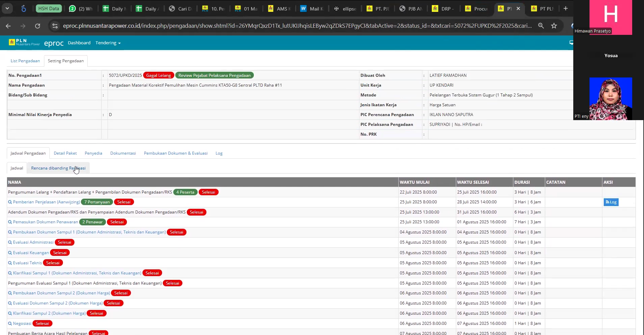Expand the Tendering dropdown menu
Image resolution: width=644 pixels, height=335 pixels.
[108, 43]
